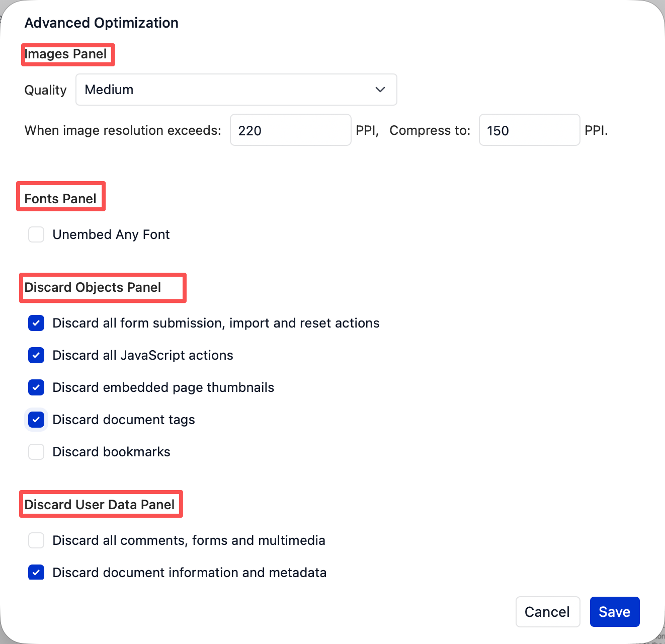The image size is (665, 644).
Task: Click the Fonts Panel heading
Action: [60, 199]
